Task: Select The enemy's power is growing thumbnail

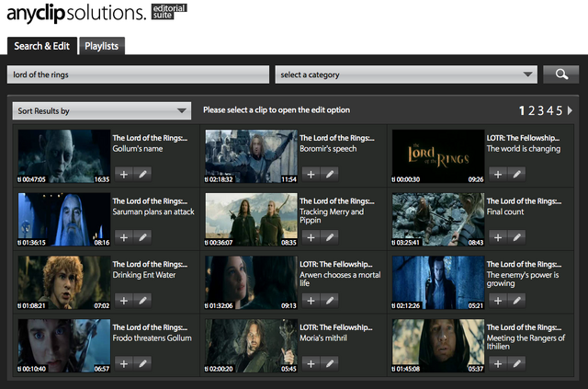Action: (438, 282)
